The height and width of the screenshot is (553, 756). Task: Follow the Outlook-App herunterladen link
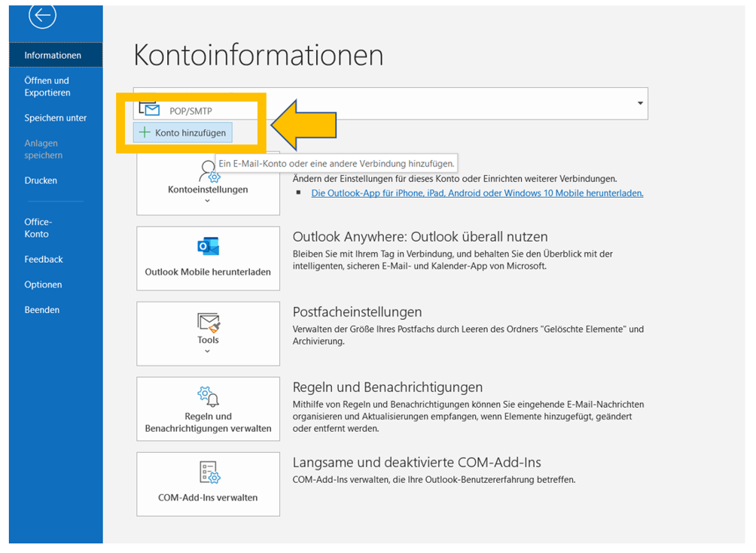click(x=477, y=193)
